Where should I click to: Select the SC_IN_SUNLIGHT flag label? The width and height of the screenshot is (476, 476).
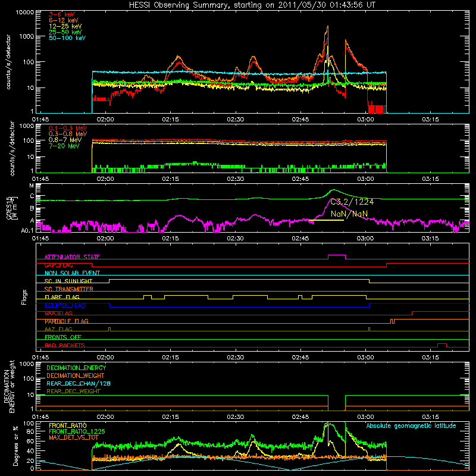68,281
